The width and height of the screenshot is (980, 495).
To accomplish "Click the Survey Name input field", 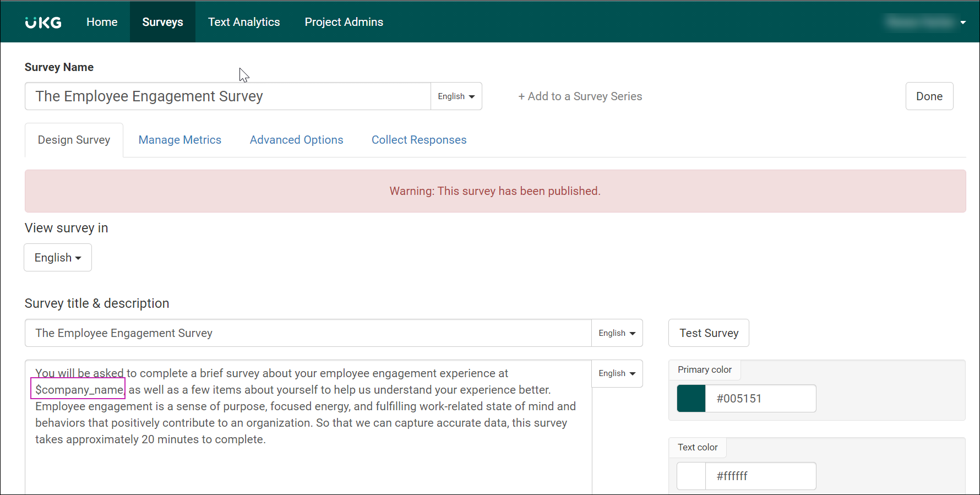I will pyautogui.click(x=228, y=96).
